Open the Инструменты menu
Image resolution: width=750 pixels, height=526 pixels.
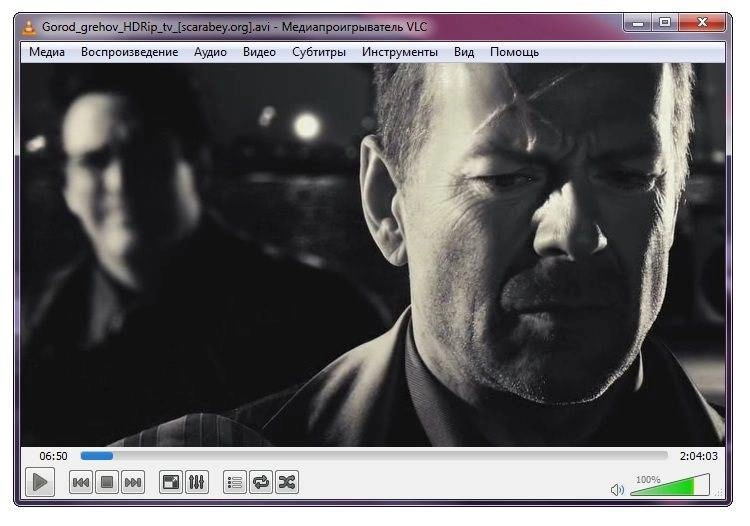(400, 52)
